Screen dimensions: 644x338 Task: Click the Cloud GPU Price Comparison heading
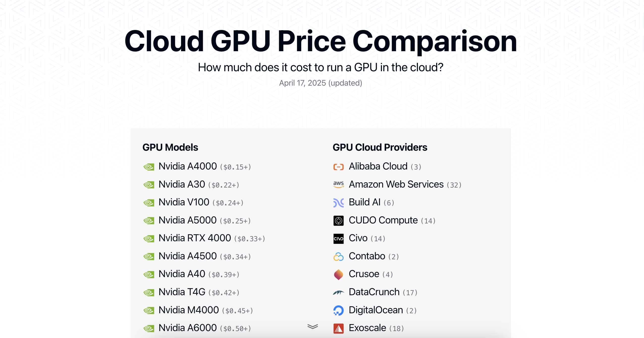(321, 41)
